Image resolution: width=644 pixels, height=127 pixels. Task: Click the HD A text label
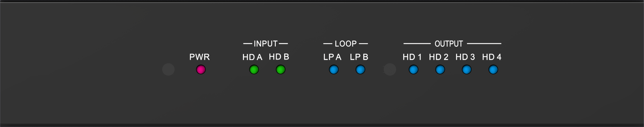(x=252, y=57)
